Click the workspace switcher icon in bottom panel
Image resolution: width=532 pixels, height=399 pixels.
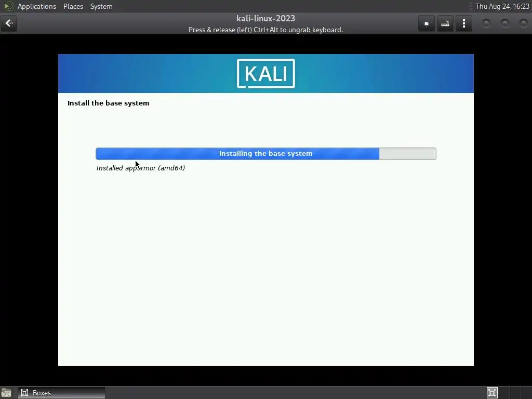coord(492,393)
